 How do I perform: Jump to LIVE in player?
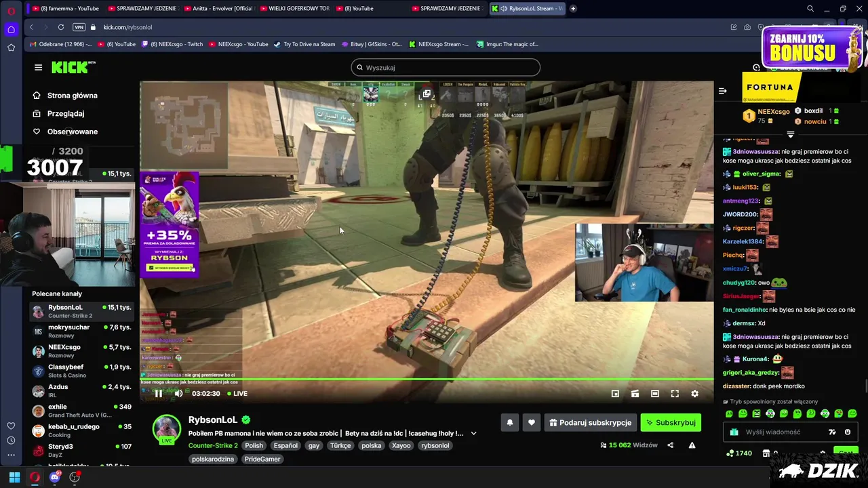point(237,393)
